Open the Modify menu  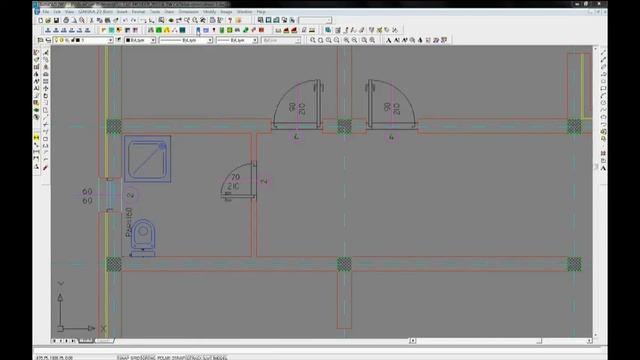(x=209, y=12)
